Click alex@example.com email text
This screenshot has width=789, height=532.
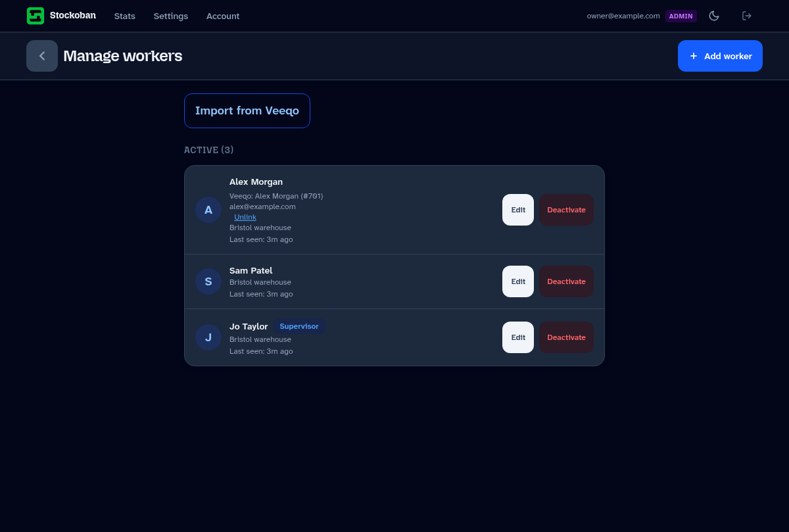[x=262, y=206]
